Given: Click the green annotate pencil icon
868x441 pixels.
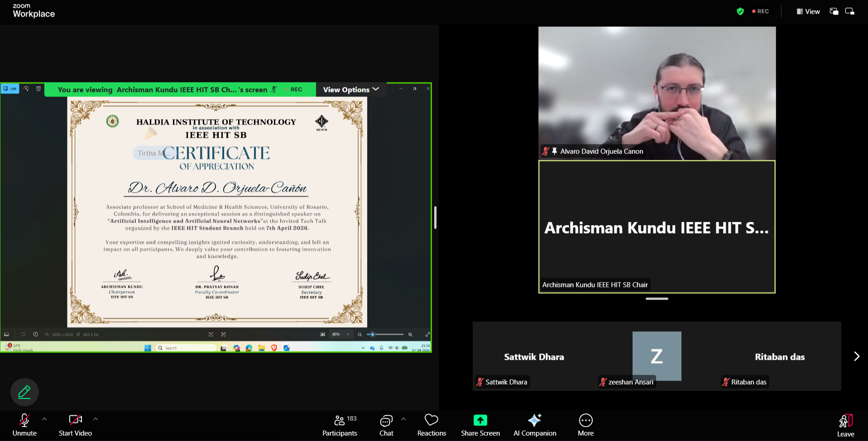Looking at the screenshot, I should tap(24, 392).
